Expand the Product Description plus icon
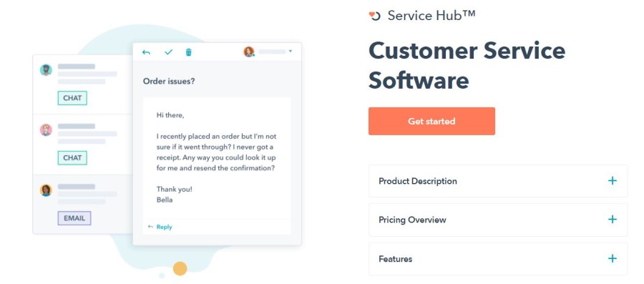 (x=613, y=180)
